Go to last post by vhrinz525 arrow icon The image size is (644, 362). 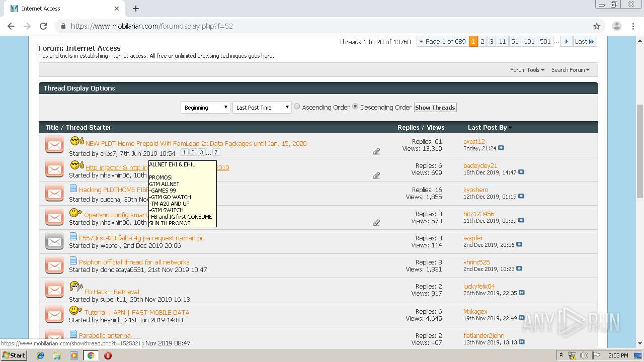pyautogui.click(x=519, y=269)
